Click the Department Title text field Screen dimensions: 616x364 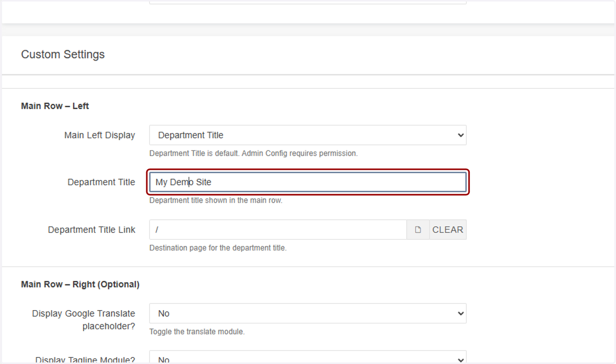tap(307, 182)
